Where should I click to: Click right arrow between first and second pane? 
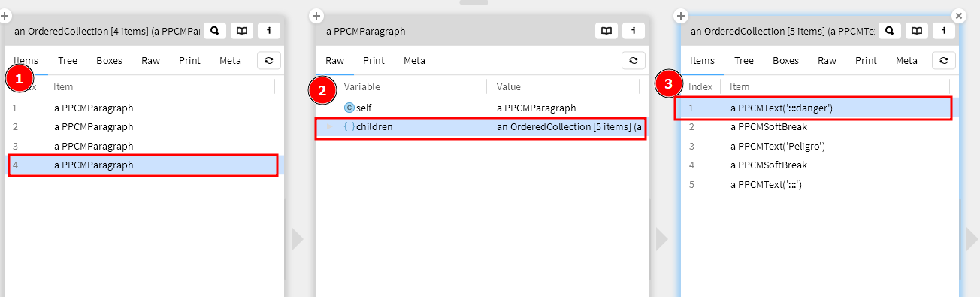[x=298, y=239]
